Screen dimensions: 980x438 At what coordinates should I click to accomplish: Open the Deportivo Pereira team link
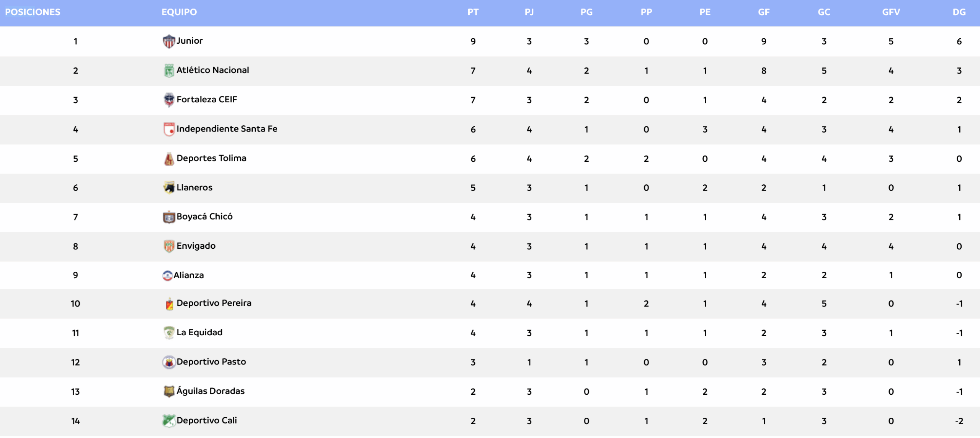[214, 303]
